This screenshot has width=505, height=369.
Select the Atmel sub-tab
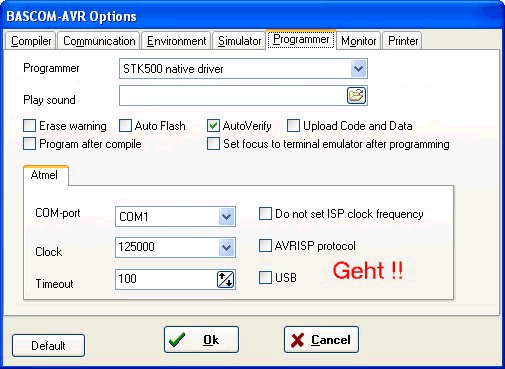(x=45, y=175)
